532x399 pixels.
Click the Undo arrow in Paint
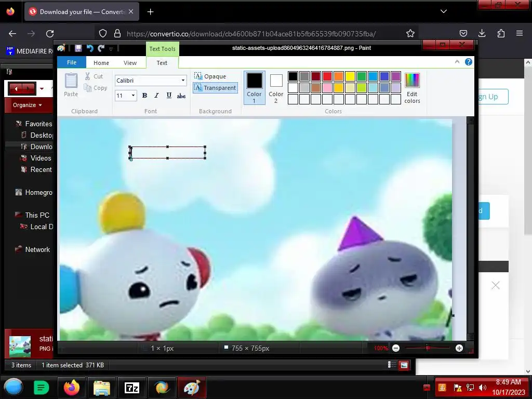pos(89,48)
